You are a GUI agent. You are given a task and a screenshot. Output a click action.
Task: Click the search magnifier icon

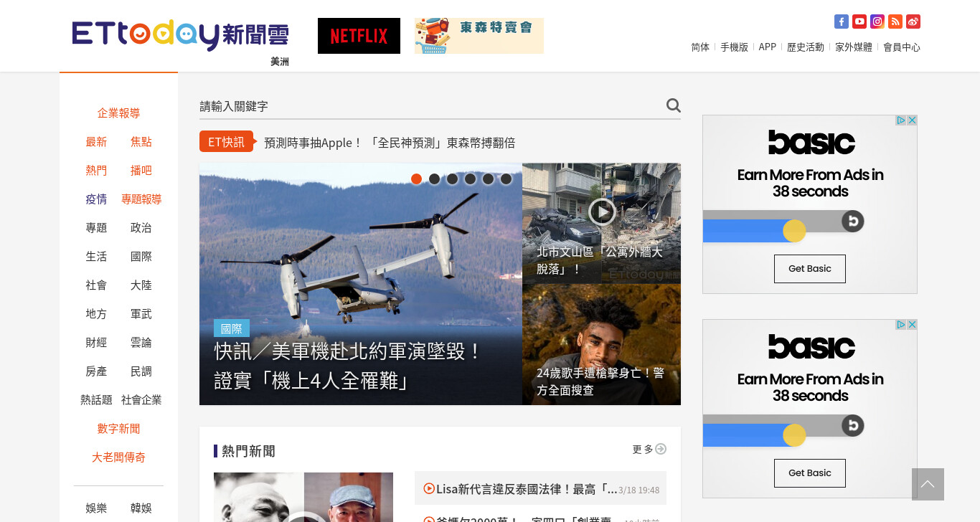click(x=673, y=105)
